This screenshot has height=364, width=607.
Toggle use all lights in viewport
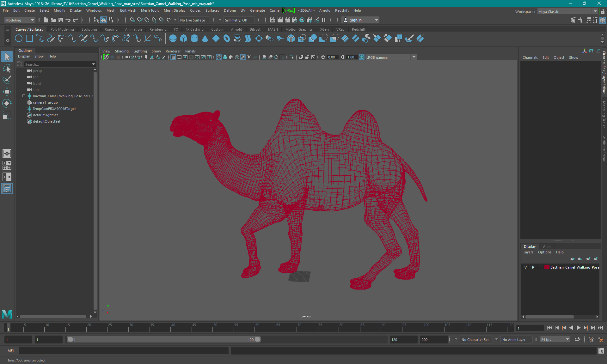coord(249,58)
